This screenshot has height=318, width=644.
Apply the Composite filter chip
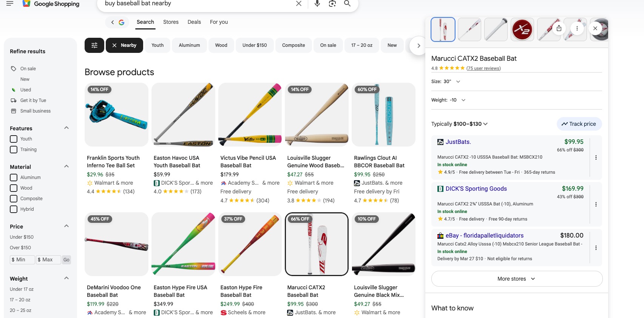(293, 45)
